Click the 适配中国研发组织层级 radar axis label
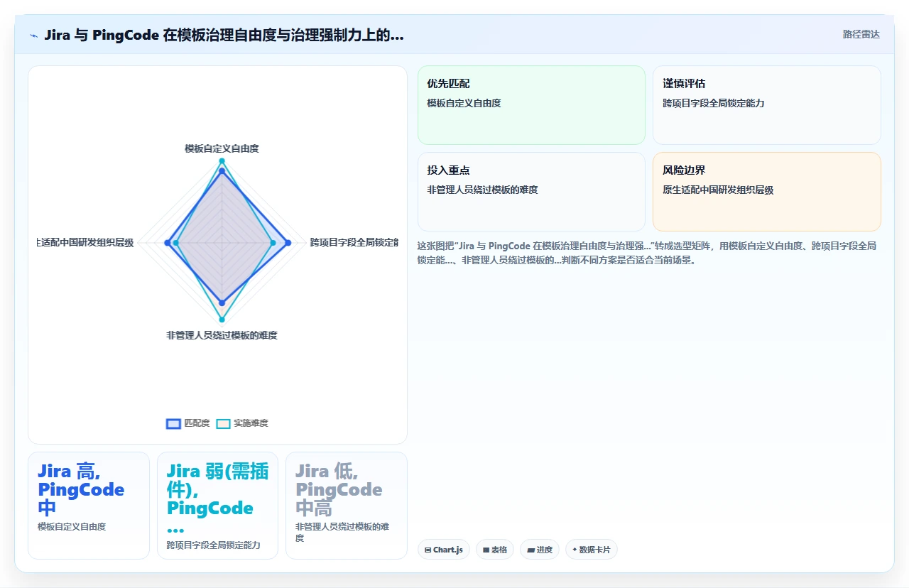 [x=85, y=242]
